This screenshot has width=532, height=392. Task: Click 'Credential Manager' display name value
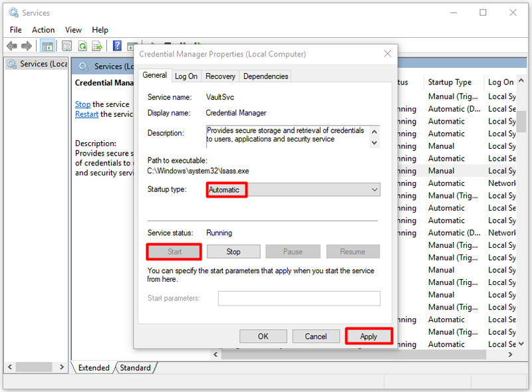click(236, 113)
